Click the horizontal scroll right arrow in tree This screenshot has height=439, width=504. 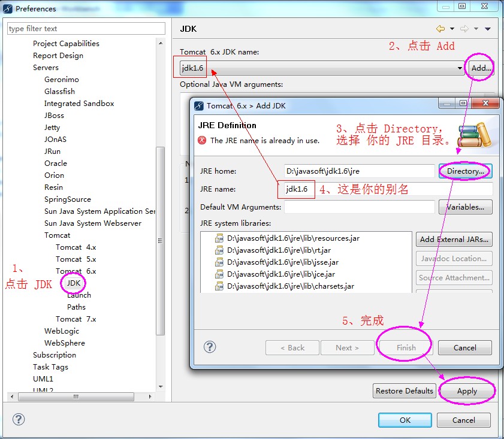150,396
